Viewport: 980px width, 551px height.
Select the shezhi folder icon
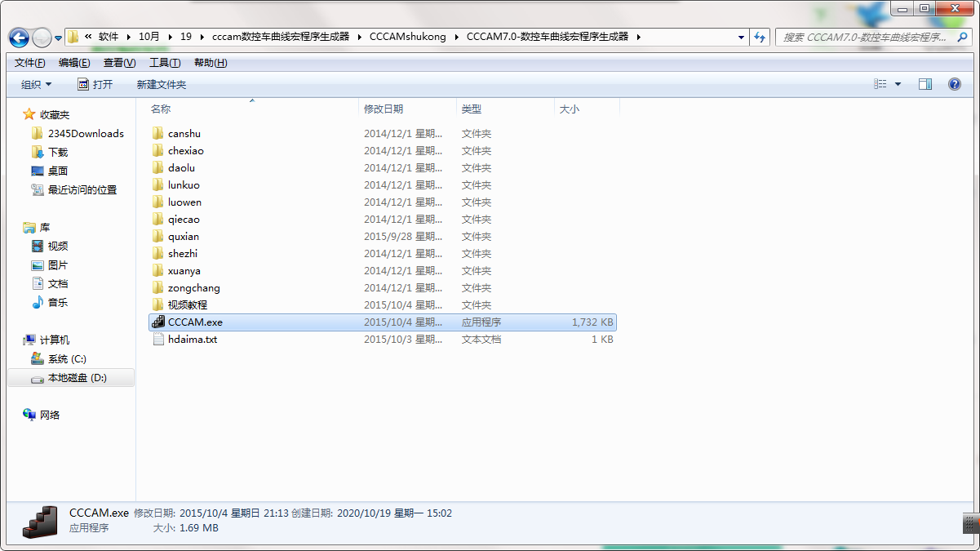158,253
